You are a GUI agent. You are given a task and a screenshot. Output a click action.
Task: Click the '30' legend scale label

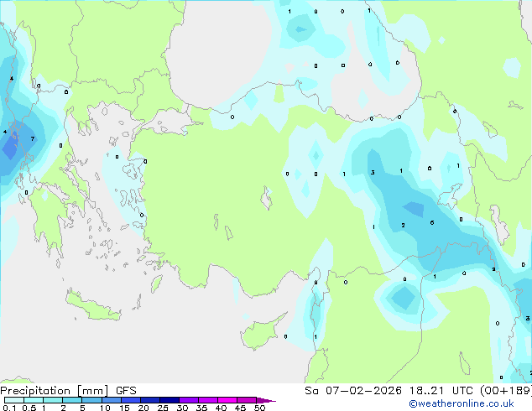[182, 408]
